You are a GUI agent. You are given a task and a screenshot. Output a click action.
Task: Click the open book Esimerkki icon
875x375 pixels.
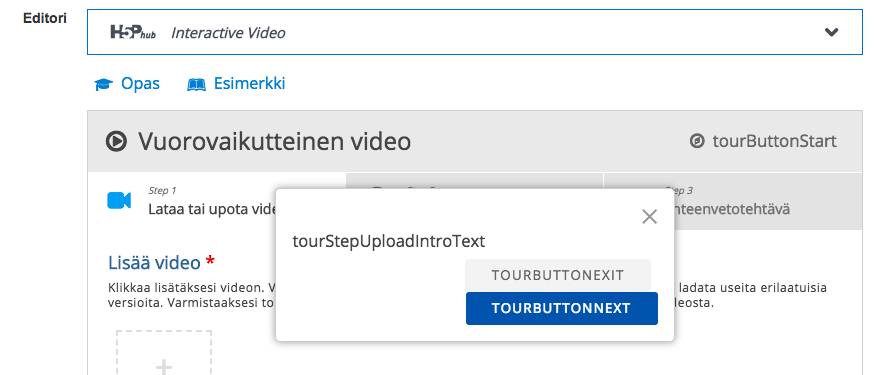196,84
